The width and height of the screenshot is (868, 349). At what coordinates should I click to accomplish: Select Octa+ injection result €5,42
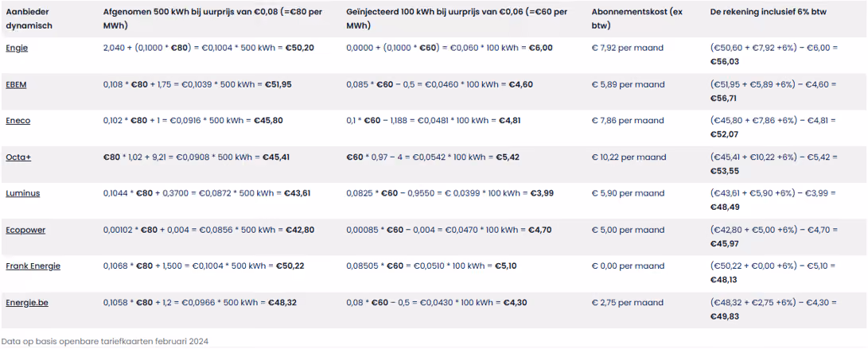(507, 157)
